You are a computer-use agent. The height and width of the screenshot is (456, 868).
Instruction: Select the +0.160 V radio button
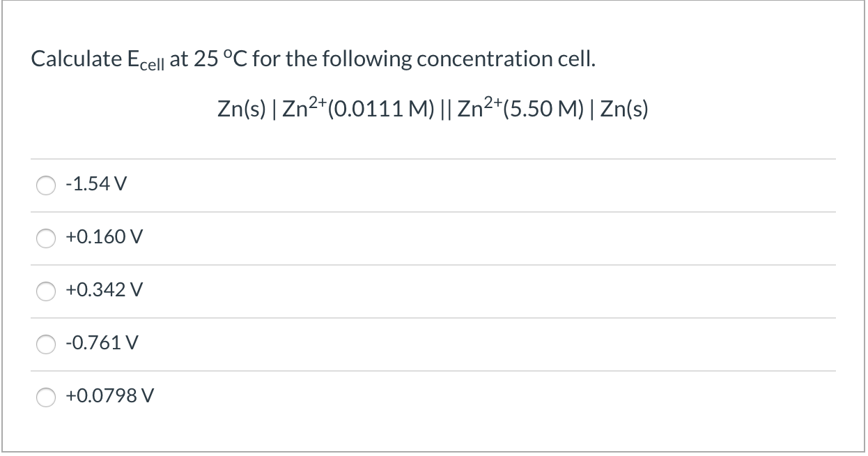(46, 238)
